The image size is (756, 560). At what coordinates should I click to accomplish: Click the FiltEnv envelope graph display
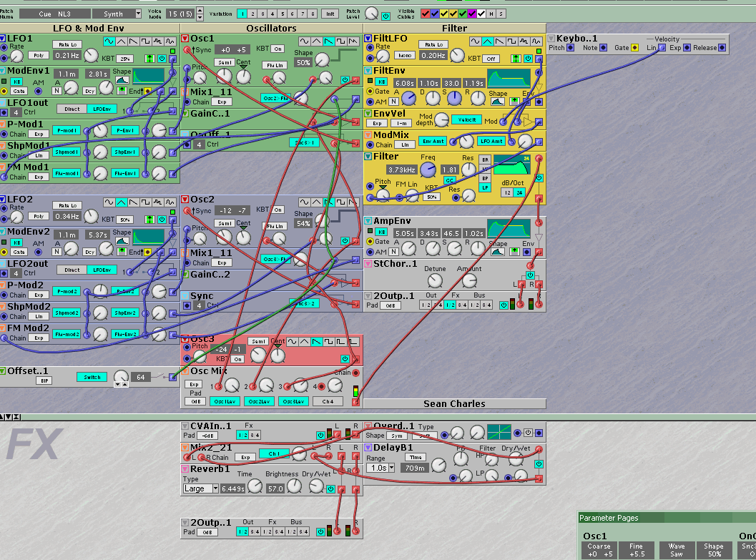[510, 79]
